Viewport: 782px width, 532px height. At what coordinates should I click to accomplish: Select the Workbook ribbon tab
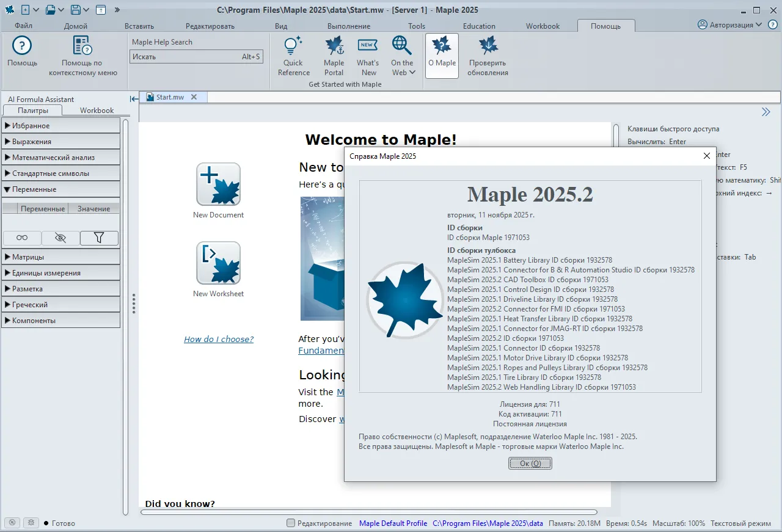543,26
